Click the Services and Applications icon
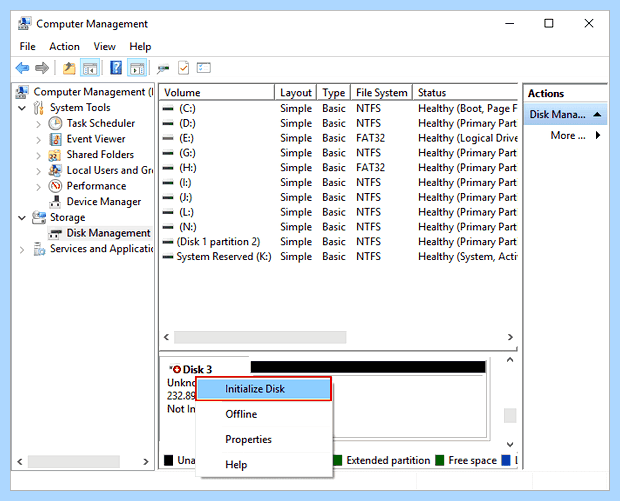 coord(39,249)
